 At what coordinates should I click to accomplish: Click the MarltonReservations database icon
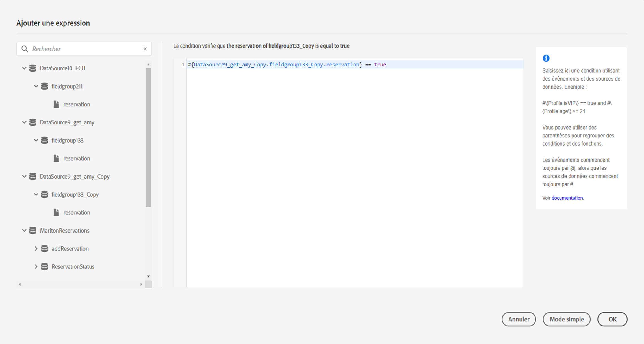(33, 231)
